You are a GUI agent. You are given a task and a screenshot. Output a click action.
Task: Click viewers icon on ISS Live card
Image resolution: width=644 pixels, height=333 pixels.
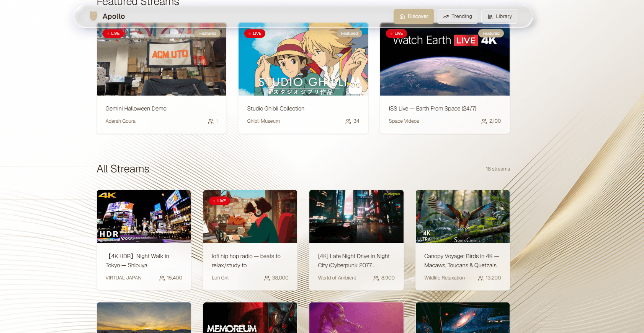coord(484,121)
